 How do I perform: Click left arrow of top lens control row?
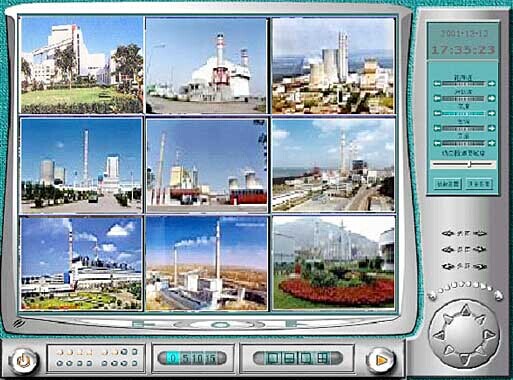pyautogui.click(x=448, y=233)
